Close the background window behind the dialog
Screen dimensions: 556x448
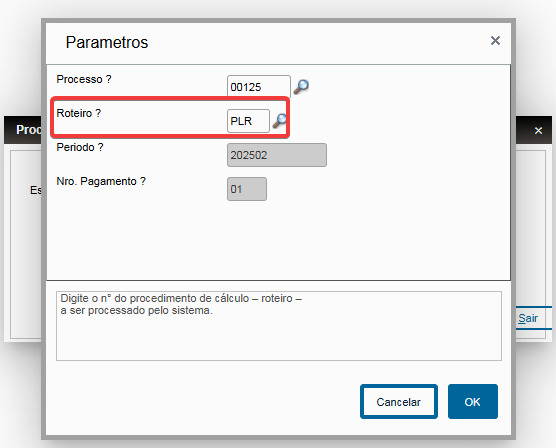click(538, 131)
